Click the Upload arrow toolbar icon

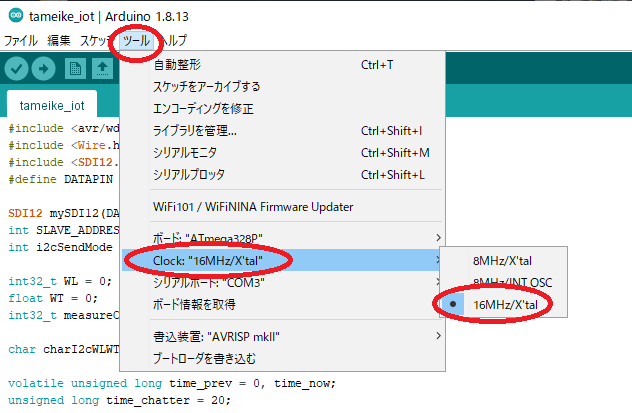[x=44, y=68]
